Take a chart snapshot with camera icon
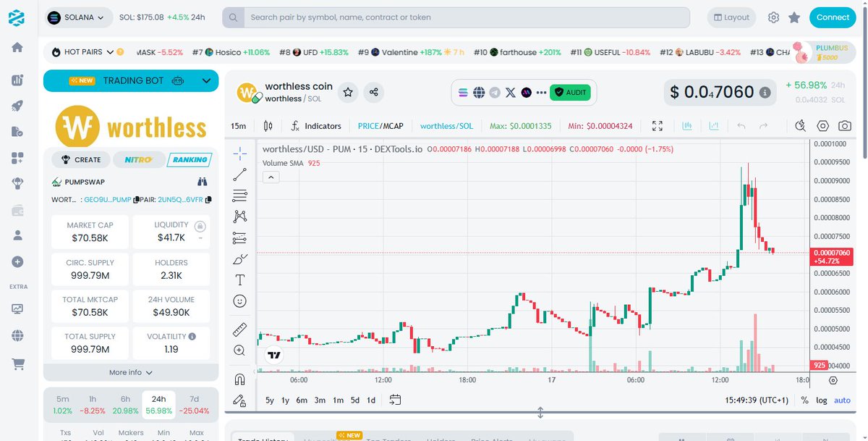The image size is (868, 441). [x=845, y=126]
